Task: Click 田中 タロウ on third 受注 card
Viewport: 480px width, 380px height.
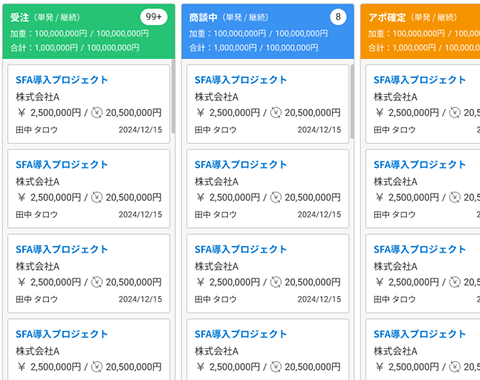Action: click(37, 299)
